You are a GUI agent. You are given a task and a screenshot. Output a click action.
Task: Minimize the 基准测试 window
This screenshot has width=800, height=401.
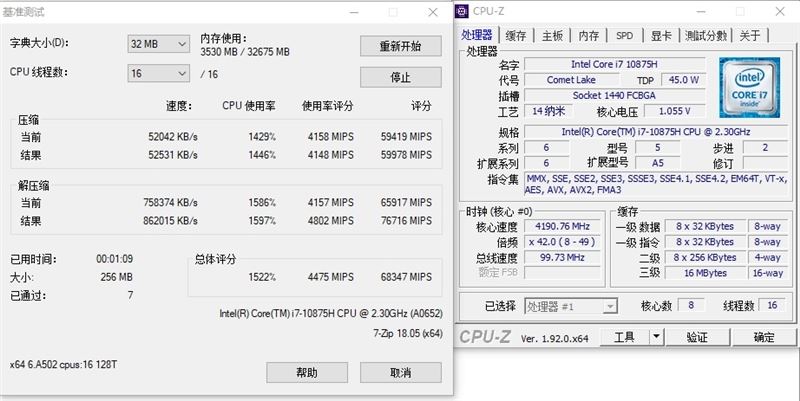[x=354, y=12]
